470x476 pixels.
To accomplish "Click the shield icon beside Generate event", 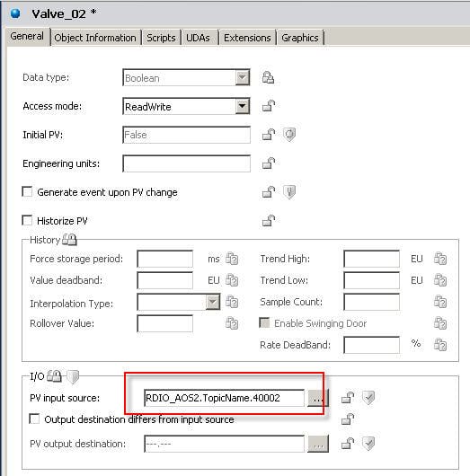I will coord(289,192).
